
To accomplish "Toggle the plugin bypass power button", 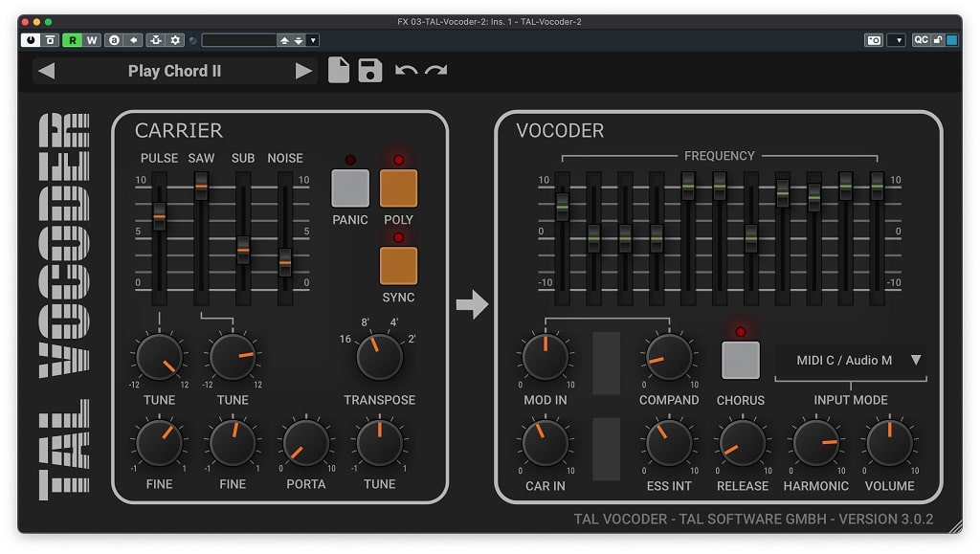I will 30,40.
